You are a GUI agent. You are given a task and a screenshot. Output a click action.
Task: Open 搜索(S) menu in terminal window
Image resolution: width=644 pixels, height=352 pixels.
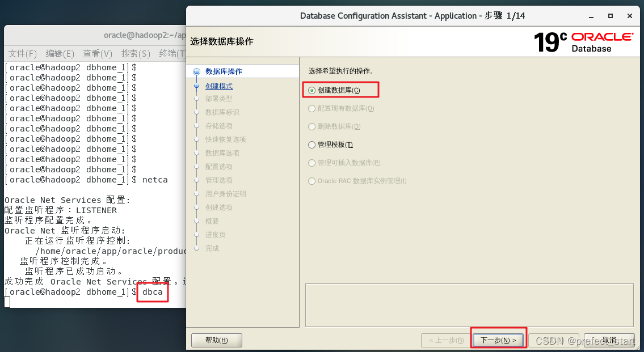click(136, 54)
